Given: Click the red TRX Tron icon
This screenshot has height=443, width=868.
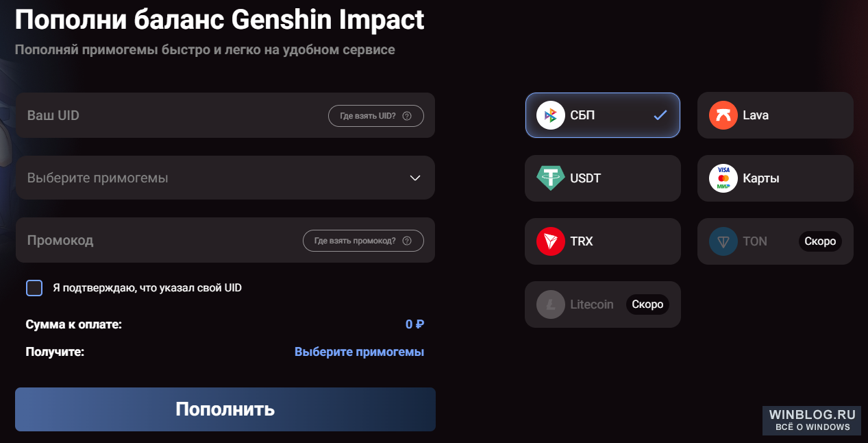Looking at the screenshot, I should point(551,241).
